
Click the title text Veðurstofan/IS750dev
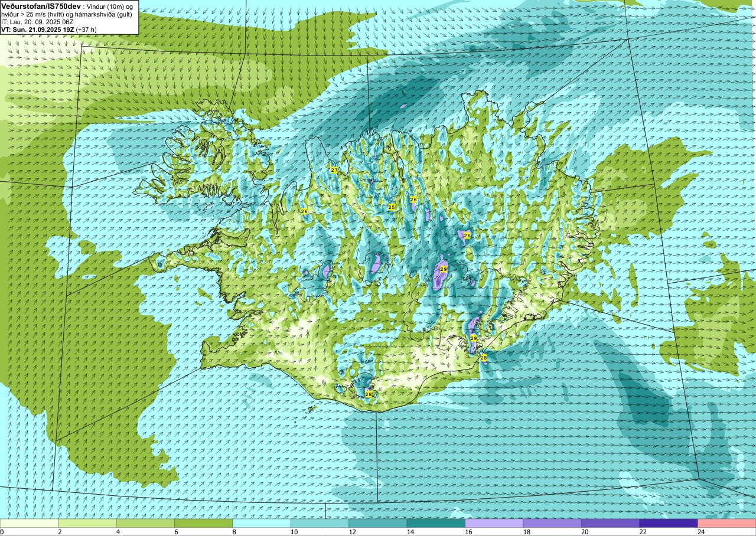41,6
